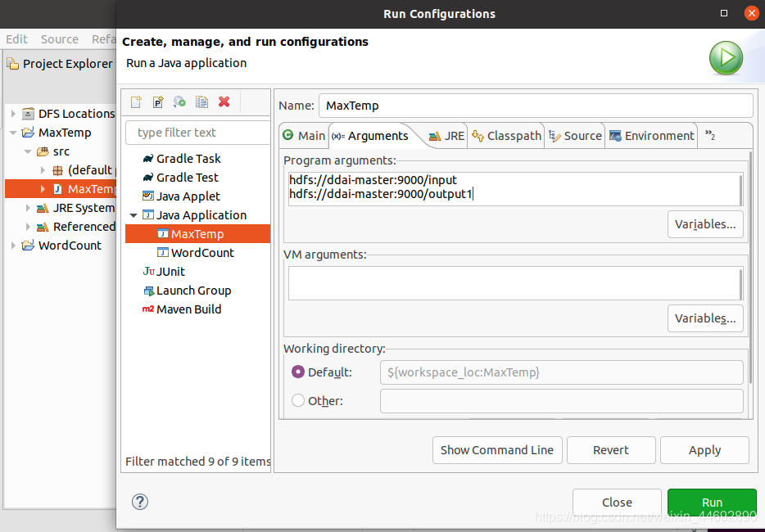Image resolution: width=765 pixels, height=532 pixels.
Task: Switch to the Main tab
Action: click(x=304, y=136)
